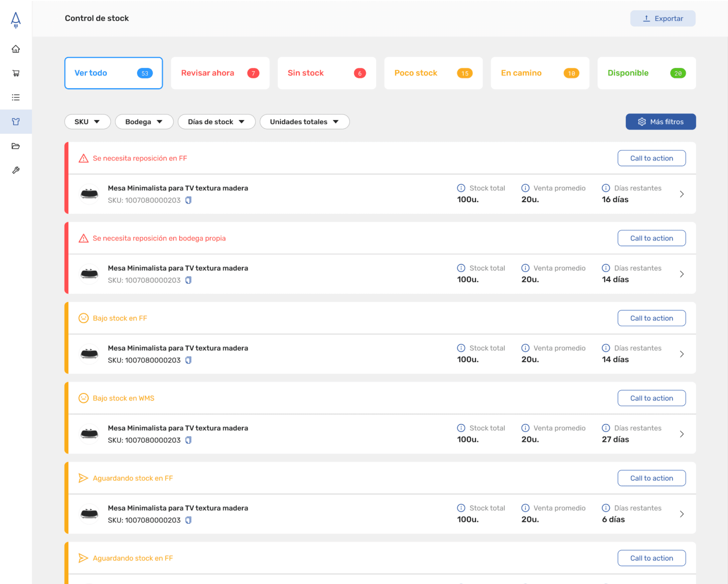The height and width of the screenshot is (584, 728).
Task: Click the face icon beside 'Bajo stock en WMS'
Action: tap(84, 398)
